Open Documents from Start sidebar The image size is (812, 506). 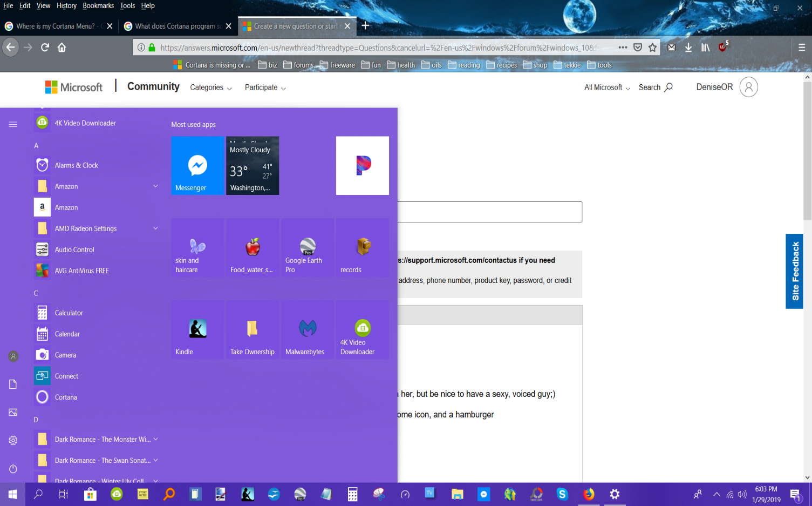13,384
